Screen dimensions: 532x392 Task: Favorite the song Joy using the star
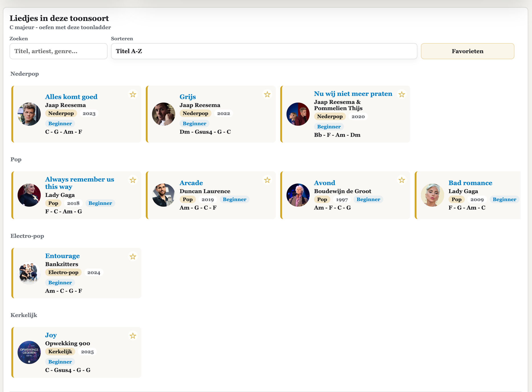point(133,336)
